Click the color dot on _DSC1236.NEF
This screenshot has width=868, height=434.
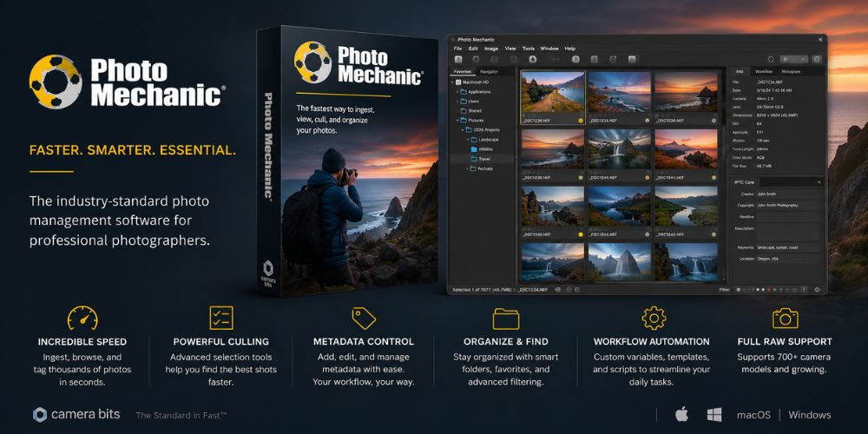coord(714,121)
